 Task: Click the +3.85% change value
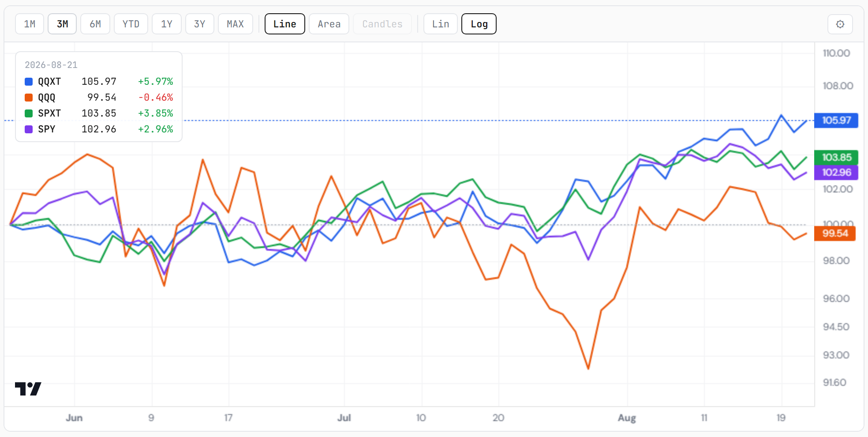click(x=156, y=113)
